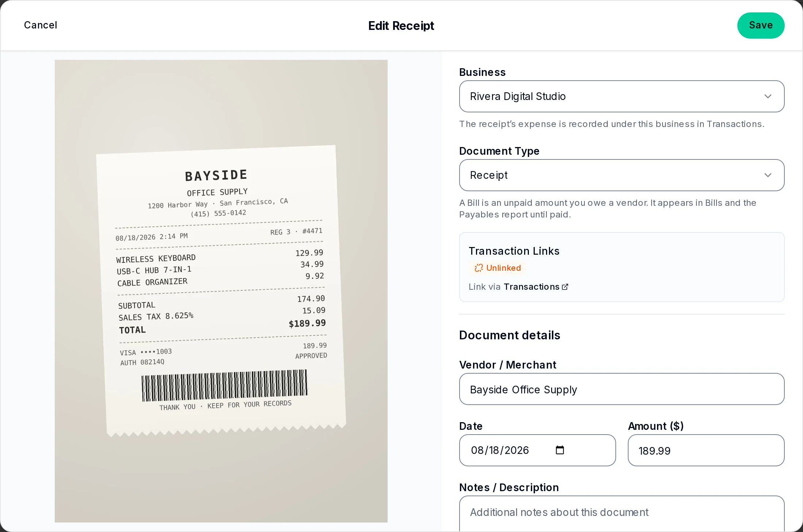Expand the Document Type dropdown
Image resolution: width=803 pixels, height=532 pixels.
(622, 175)
